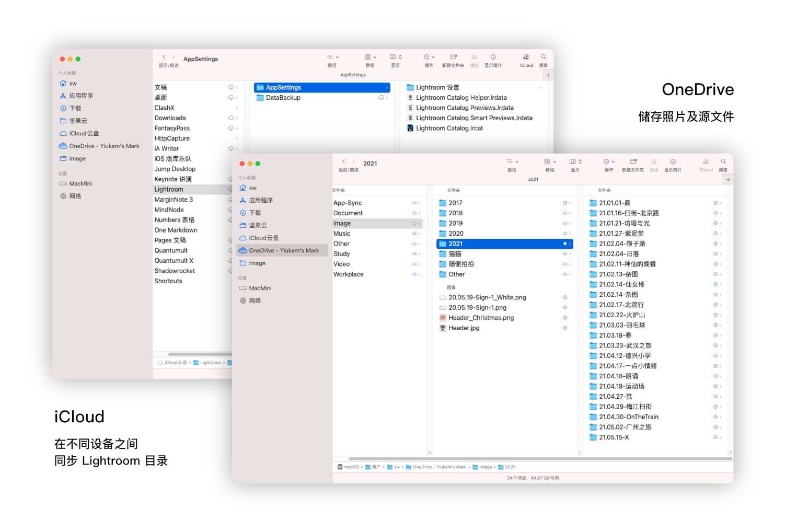Screen dimensions: 786x532
Task: Click the 显示简介 info icon in AppSettings window
Action: (493, 57)
